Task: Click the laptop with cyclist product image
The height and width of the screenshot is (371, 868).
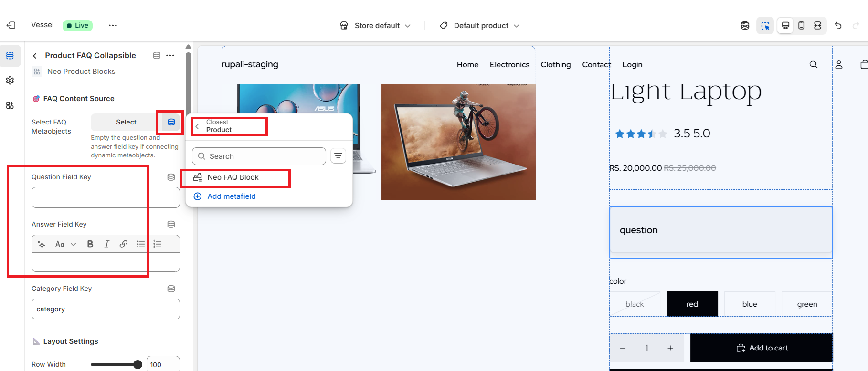Action: pyautogui.click(x=458, y=142)
